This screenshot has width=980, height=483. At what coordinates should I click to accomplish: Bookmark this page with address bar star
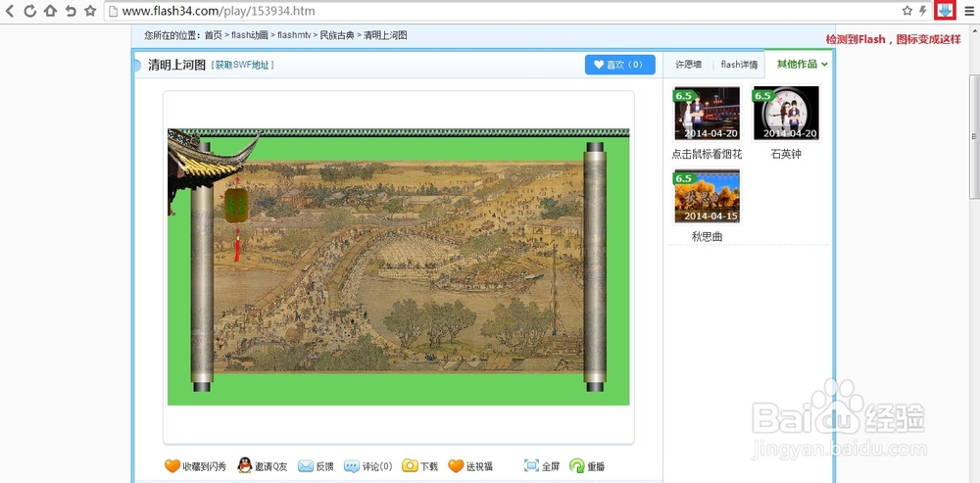(906, 11)
